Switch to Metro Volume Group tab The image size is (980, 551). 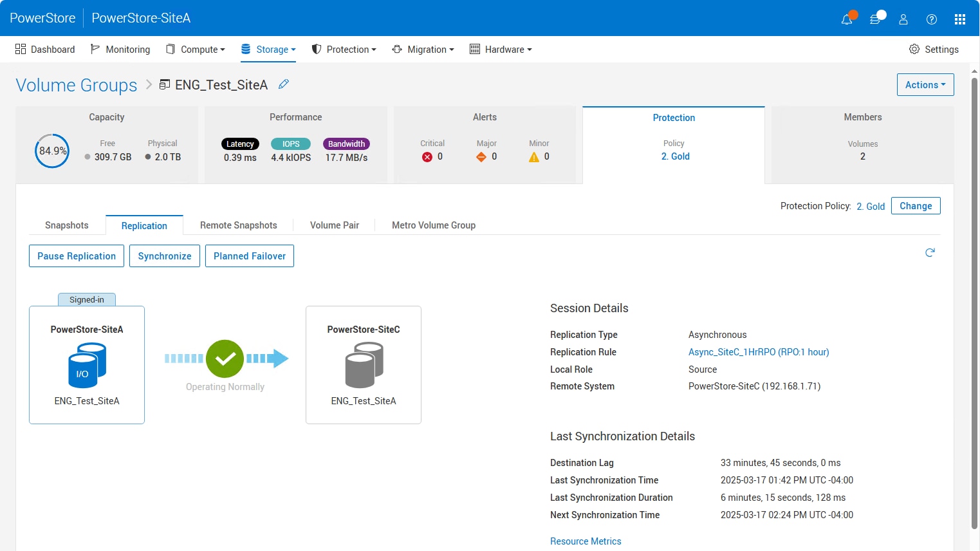(x=434, y=225)
